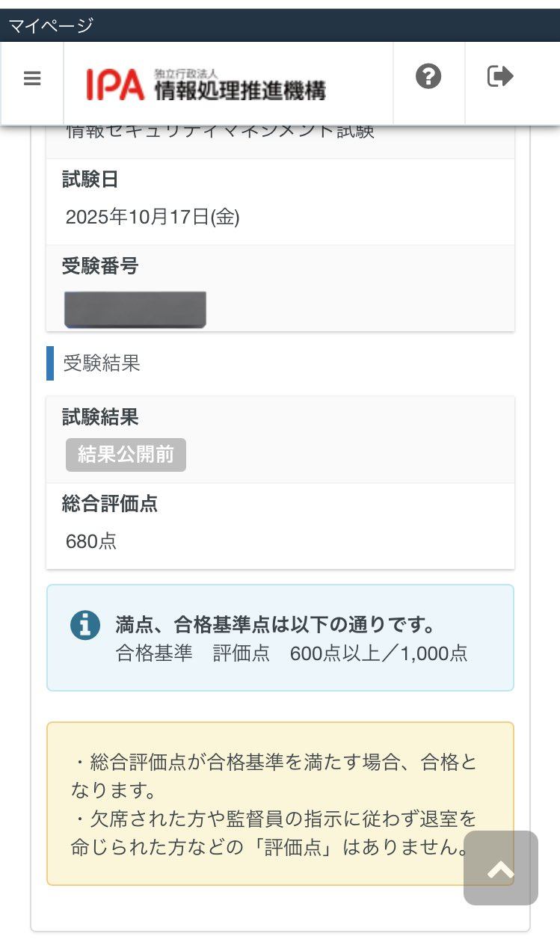Viewport: 560px width, 942px height.
Task: Click the マイページ title text
Action: (x=51, y=25)
